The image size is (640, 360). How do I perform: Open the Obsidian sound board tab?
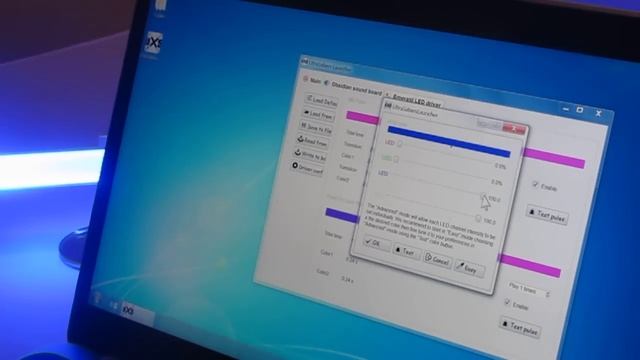[x=353, y=88]
